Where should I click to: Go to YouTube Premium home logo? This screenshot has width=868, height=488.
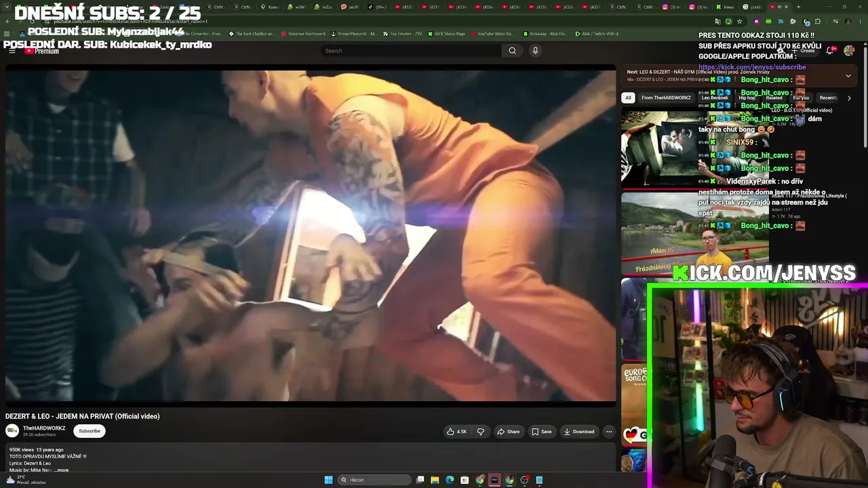[x=41, y=51]
